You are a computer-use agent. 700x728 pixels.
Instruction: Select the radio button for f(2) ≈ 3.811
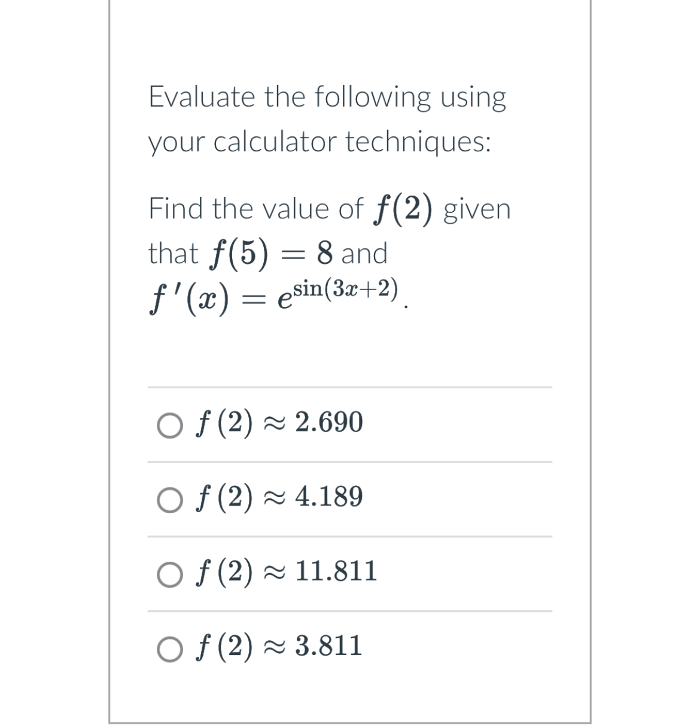169,648
